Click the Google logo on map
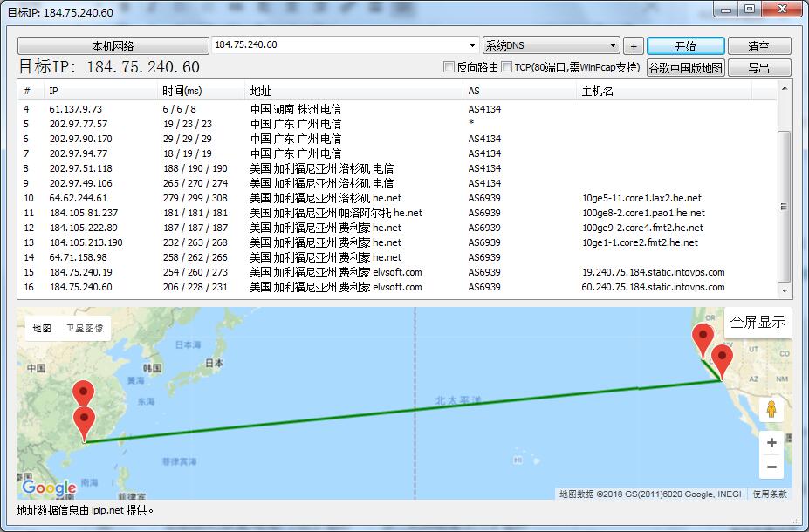This screenshot has height=532, width=809. pyautogui.click(x=49, y=488)
